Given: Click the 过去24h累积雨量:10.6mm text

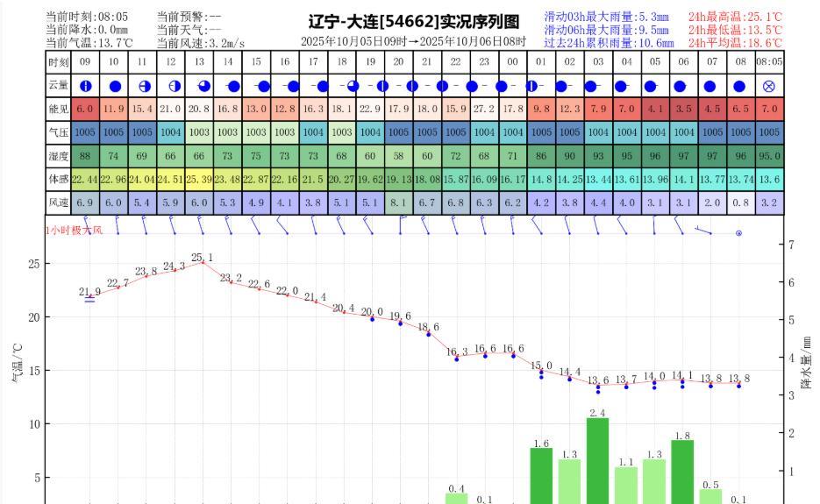Looking at the screenshot, I should tap(609, 43).
